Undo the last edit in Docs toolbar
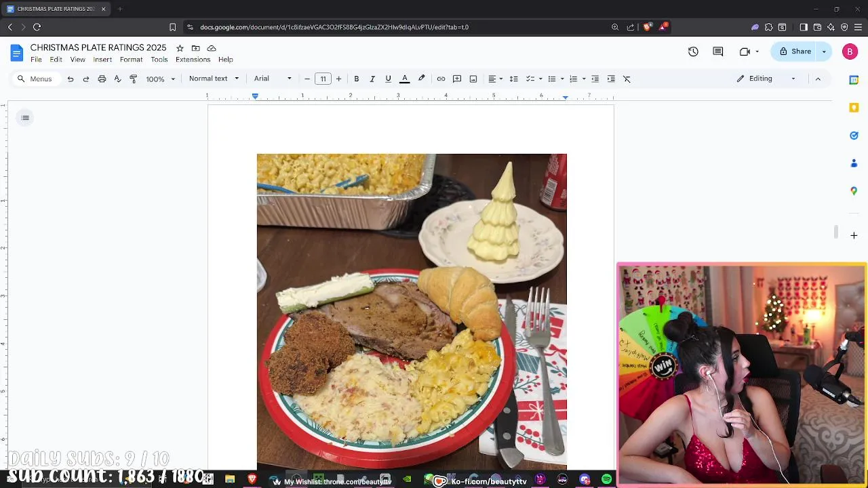The height and width of the screenshot is (488, 868). click(x=71, y=79)
